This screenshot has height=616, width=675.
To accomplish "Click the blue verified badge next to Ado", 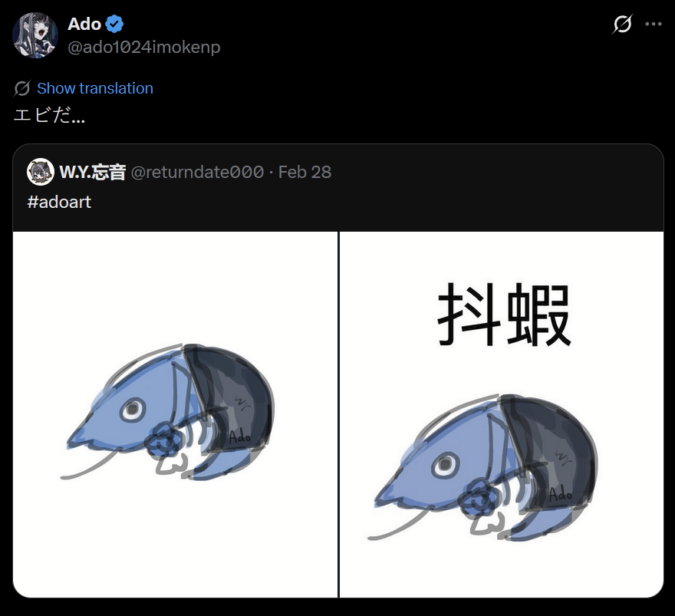I will coord(114,24).
